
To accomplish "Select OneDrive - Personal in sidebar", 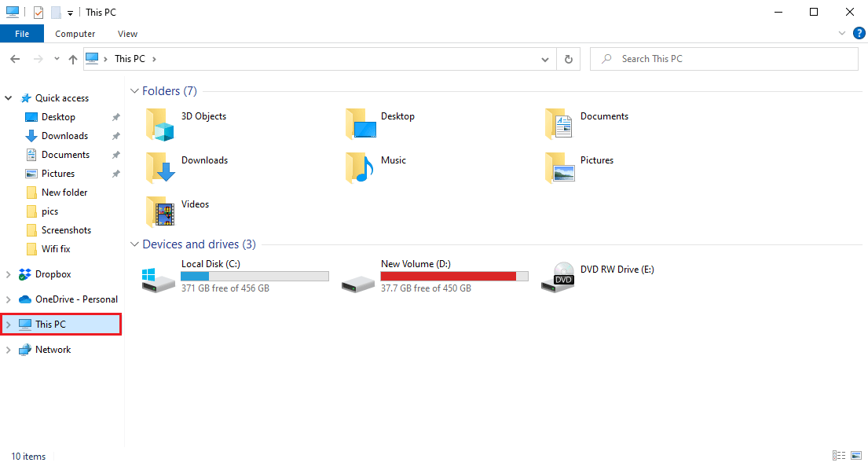I will pos(76,299).
